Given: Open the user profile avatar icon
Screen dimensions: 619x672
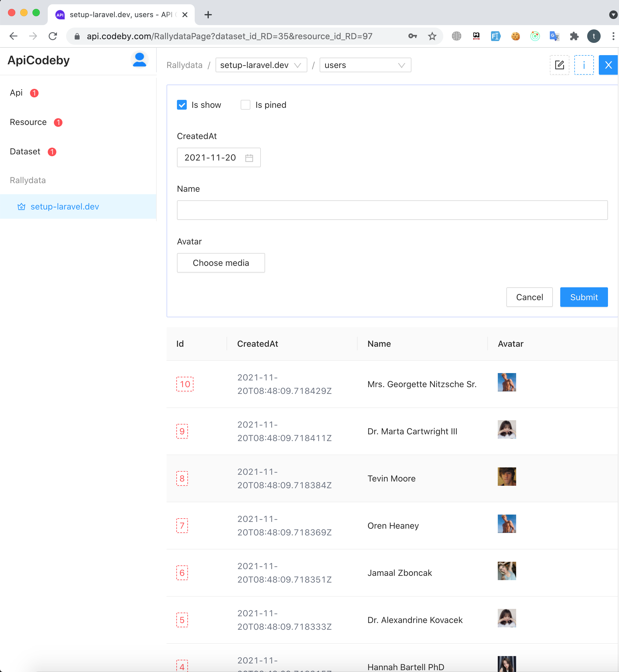Looking at the screenshot, I should point(139,60).
